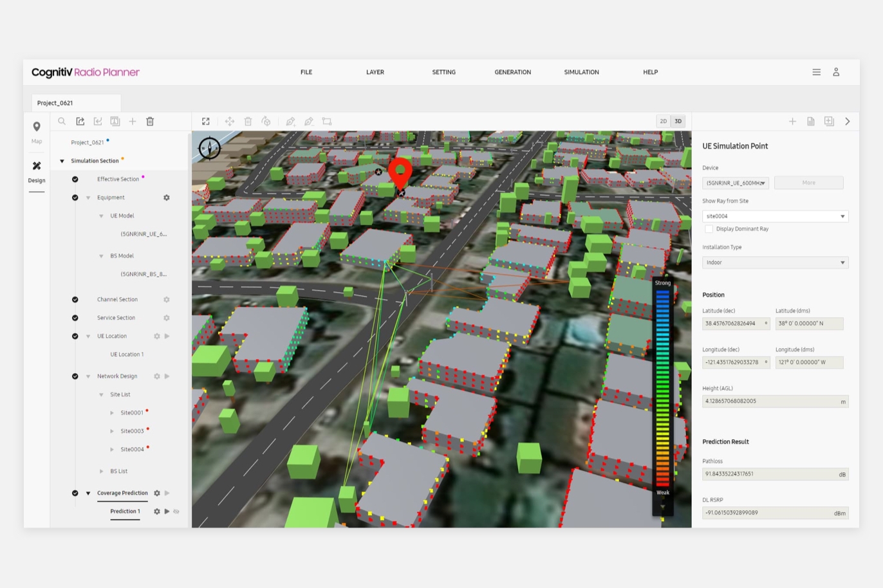Enable the Display Dominant Ray checkbox
Image resolution: width=883 pixels, height=588 pixels.
point(709,229)
